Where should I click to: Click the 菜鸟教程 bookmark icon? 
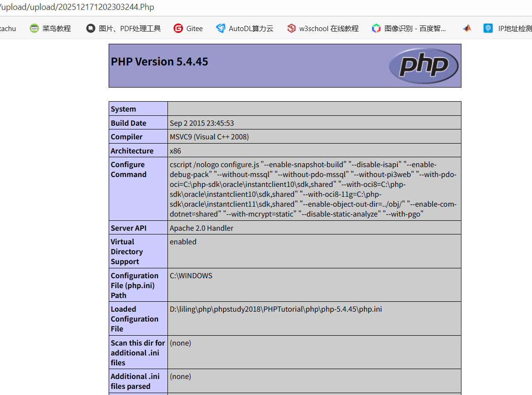click(34, 29)
